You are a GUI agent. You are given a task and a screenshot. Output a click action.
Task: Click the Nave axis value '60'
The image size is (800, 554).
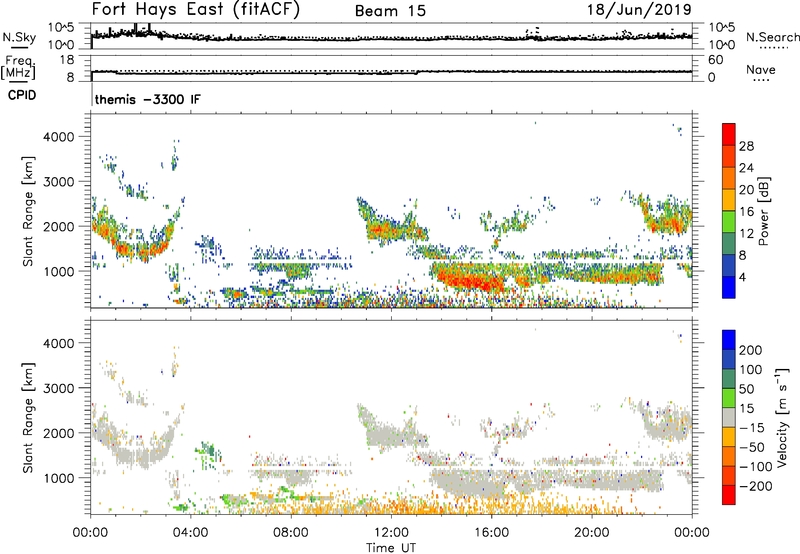click(x=716, y=60)
